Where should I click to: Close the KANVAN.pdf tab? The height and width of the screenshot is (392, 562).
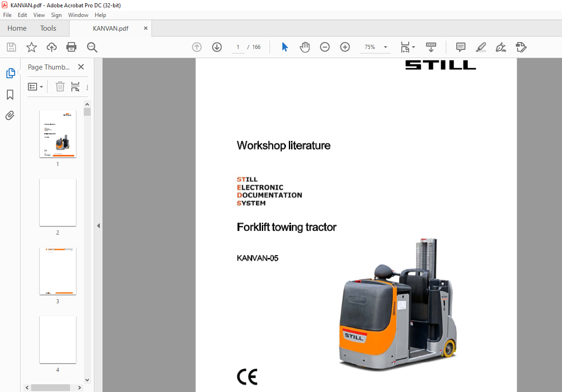[146, 28]
